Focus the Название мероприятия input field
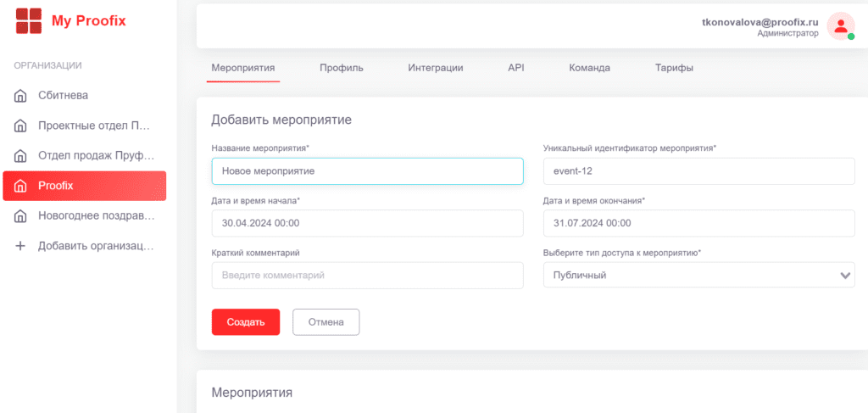The image size is (868, 413). point(367,171)
